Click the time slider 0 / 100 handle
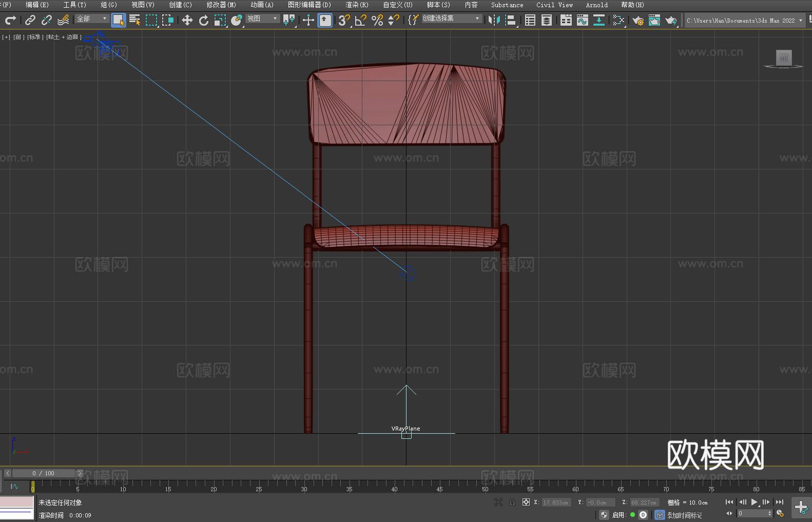 click(x=44, y=473)
